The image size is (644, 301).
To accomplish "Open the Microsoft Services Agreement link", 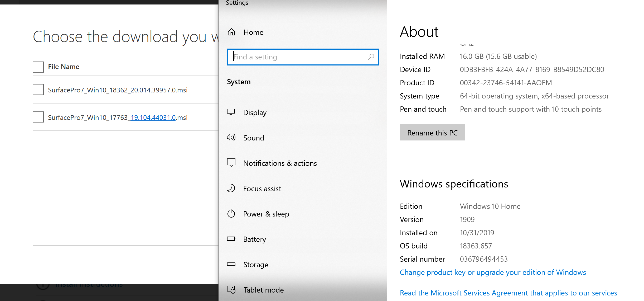I will pyautogui.click(x=508, y=293).
